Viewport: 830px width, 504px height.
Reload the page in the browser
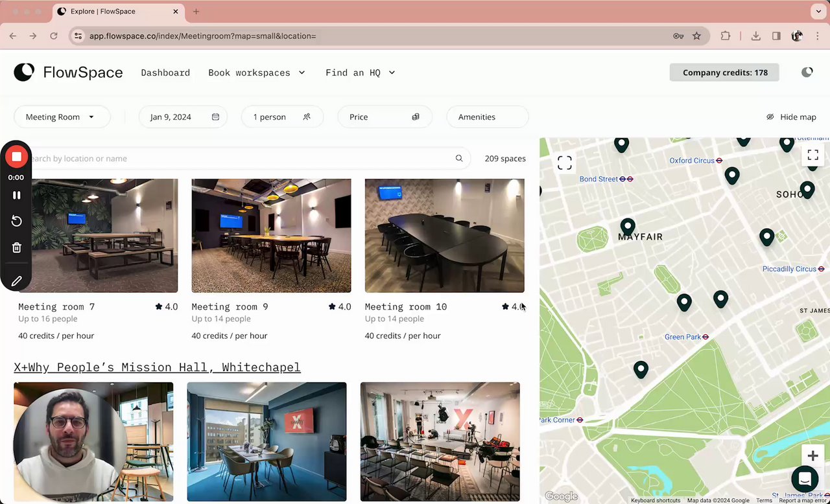54,36
